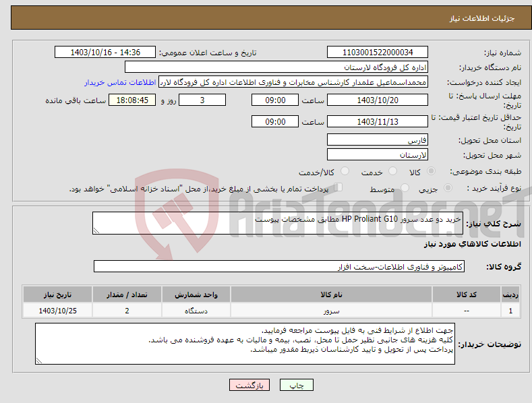The height and width of the screenshot is (403, 532).
Task: Click the تاریخ نیاز column header
Action: click(58, 294)
